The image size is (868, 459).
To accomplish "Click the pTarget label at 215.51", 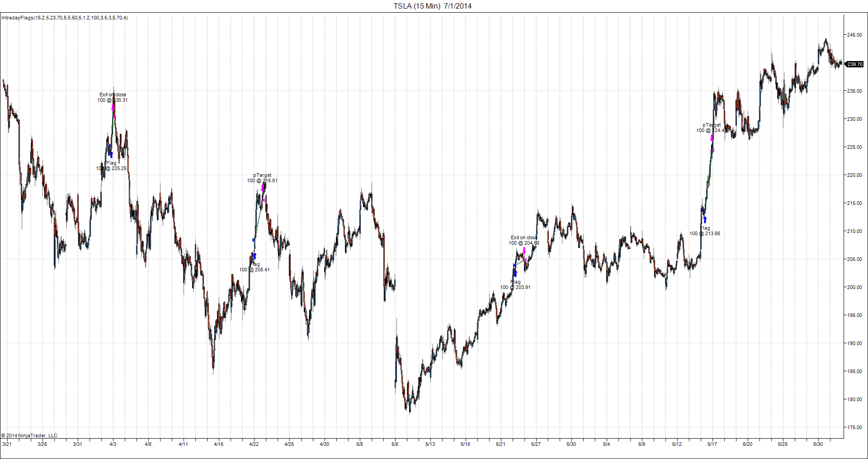I will [262, 178].
